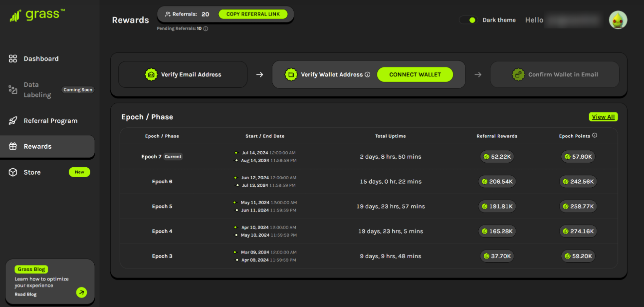This screenshot has height=307, width=644.
Task: Click the New badge next to Store
Action: click(x=79, y=172)
